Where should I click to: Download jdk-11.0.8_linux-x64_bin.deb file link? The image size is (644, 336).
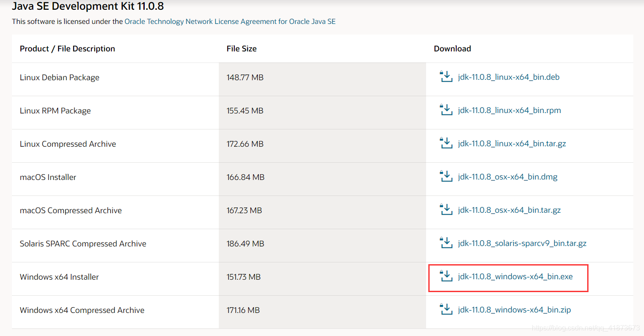509,77
